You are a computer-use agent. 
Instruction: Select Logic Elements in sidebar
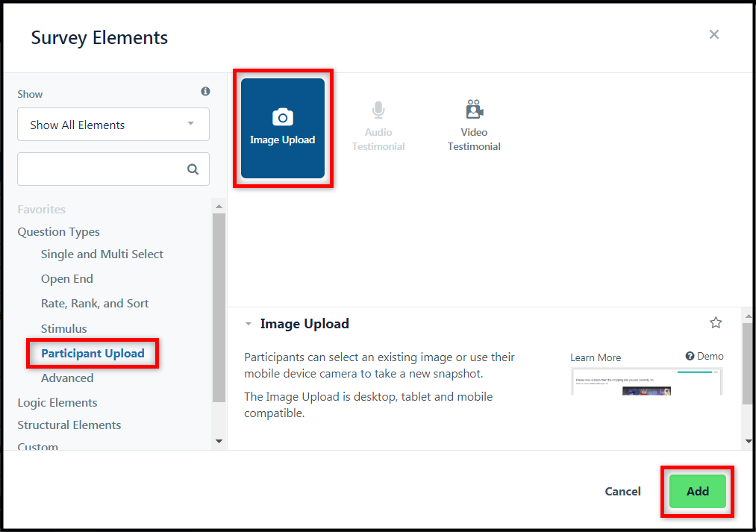57,403
